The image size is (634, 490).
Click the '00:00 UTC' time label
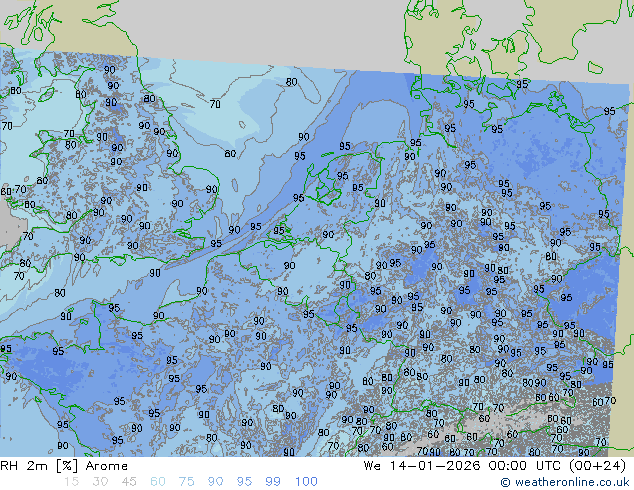(x=524, y=466)
